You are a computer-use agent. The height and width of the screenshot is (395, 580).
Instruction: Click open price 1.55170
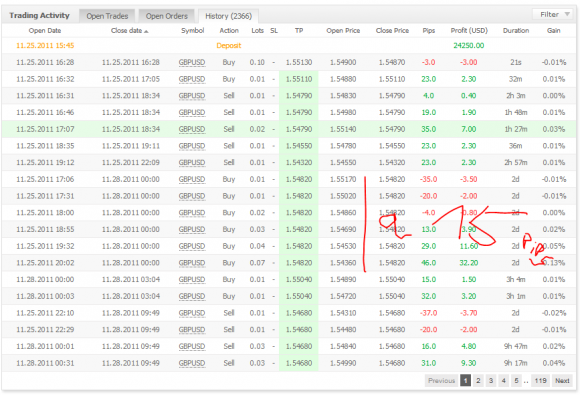point(343,179)
